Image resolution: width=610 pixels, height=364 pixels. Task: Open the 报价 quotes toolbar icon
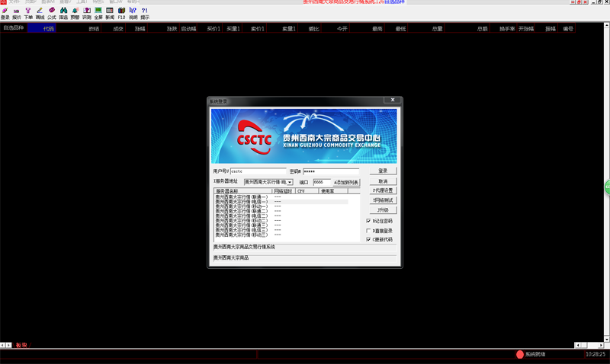coord(17,13)
